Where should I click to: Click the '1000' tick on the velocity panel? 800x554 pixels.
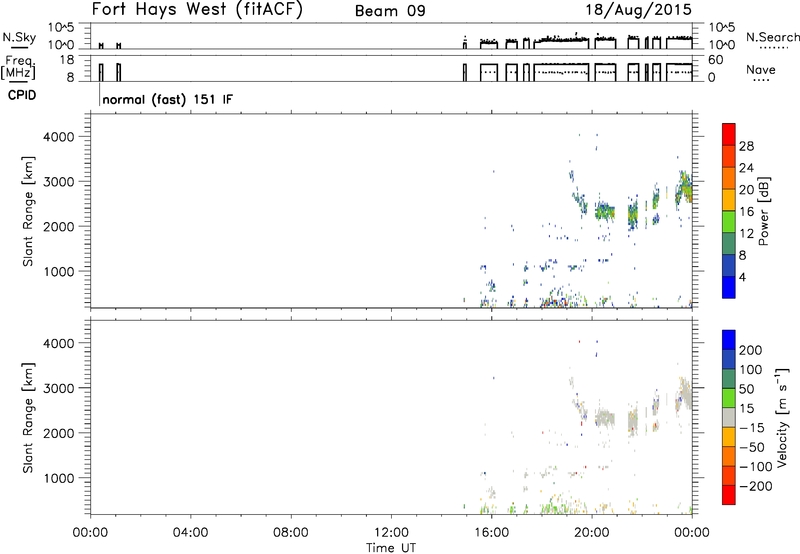(59, 478)
